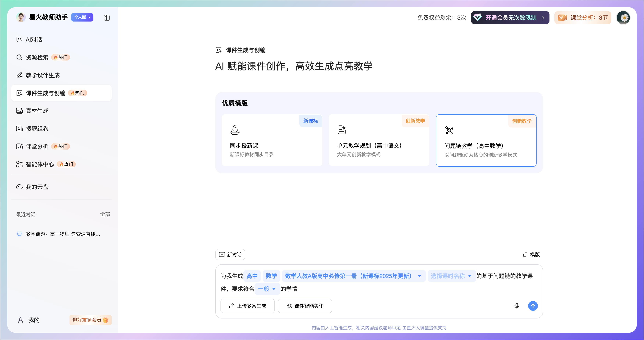Click the AI对话 chat icon
Image resolution: width=644 pixels, height=340 pixels.
pos(19,40)
